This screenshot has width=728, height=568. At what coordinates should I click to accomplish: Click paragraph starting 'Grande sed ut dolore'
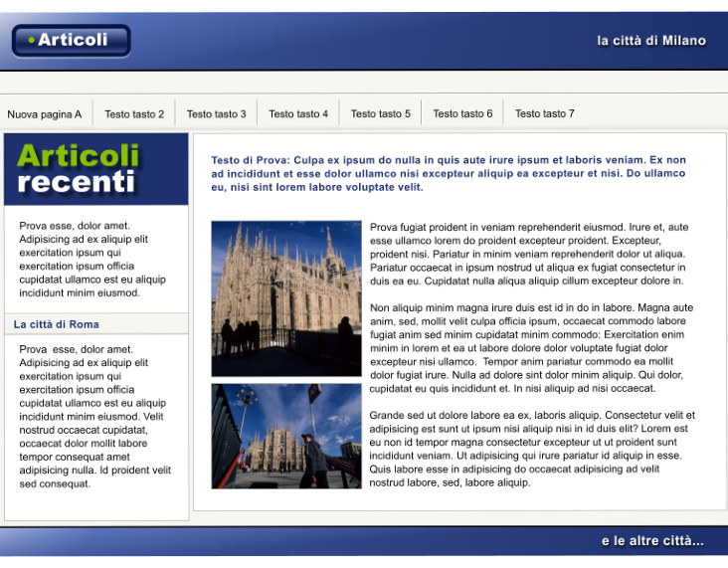tap(531, 449)
